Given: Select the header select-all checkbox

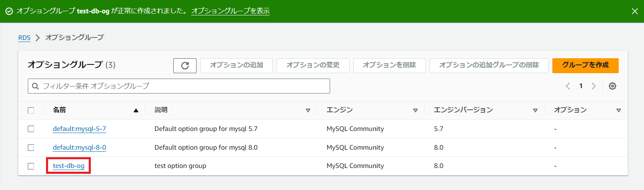Looking at the screenshot, I should (31, 110).
